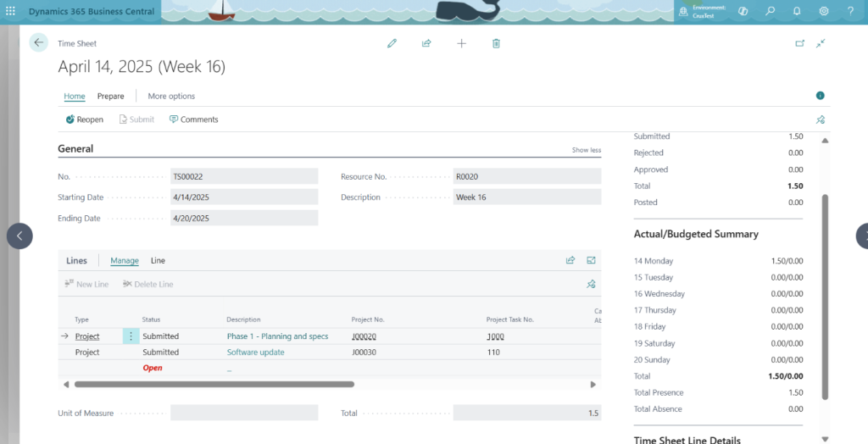Image resolution: width=868 pixels, height=444 pixels.
Task: Toggle the info FactBox pane icon
Action: (820, 96)
